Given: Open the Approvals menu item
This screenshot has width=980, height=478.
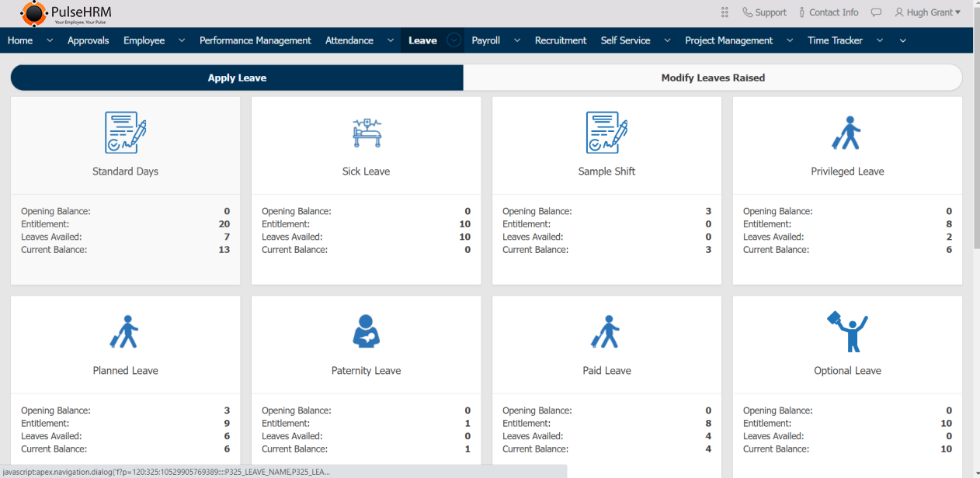Looking at the screenshot, I should [x=88, y=40].
